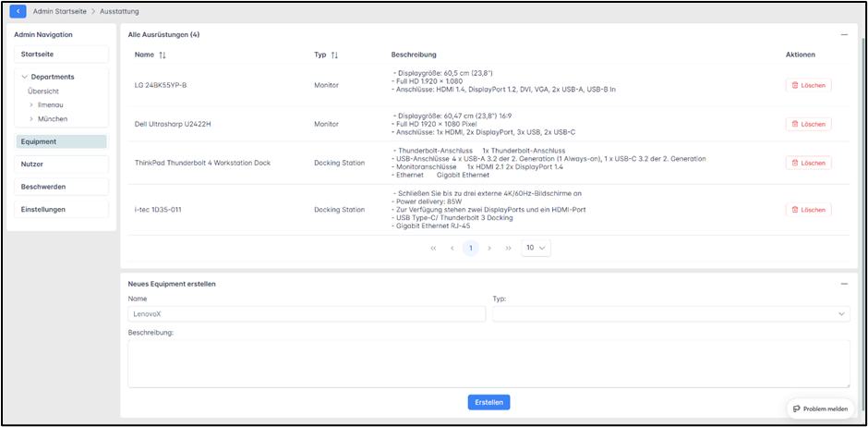The height and width of the screenshot is (427, 868).
Task: Collapse the Departments tree node
Action: point(24,77)
